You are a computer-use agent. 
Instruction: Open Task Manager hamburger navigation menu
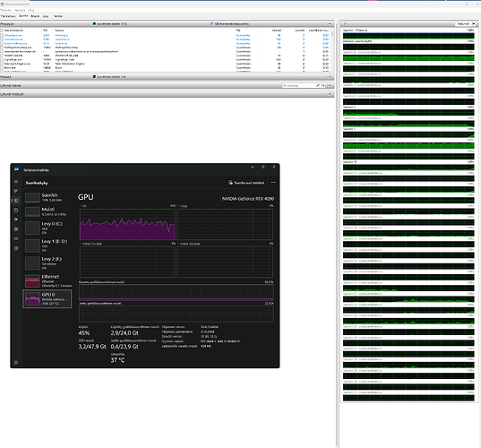point(16,182)
